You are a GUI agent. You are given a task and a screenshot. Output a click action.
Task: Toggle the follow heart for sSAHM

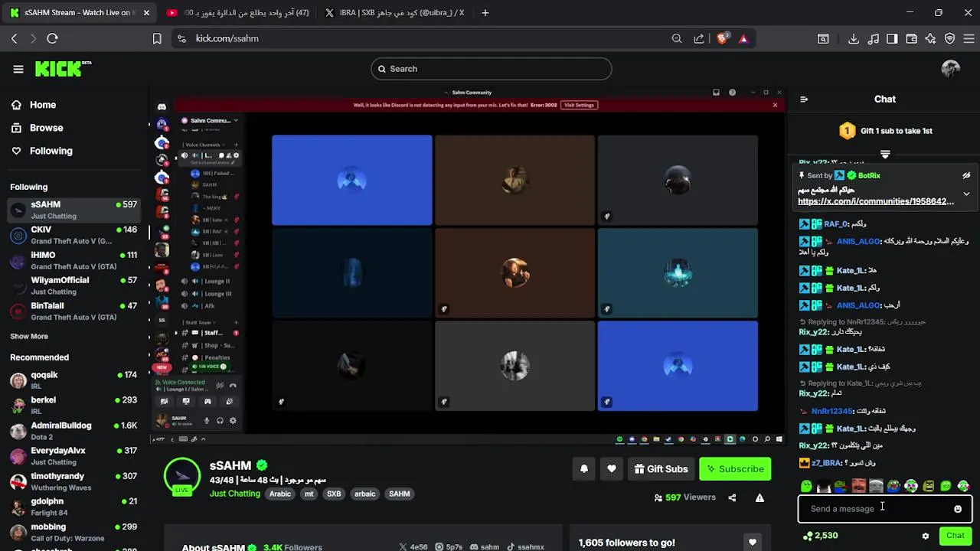point(611,469)
